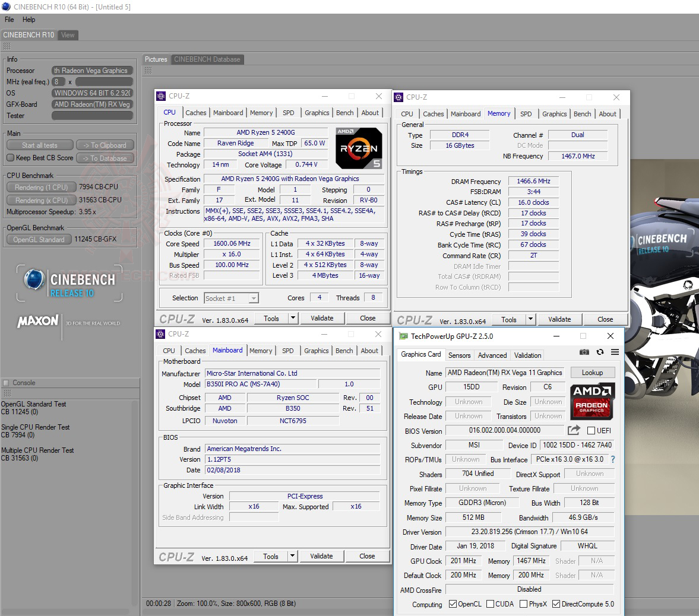Open Tools dropdown arrow in CPU-Z Memory window
This screenshot has width=699, height=616.
tap(530, 319)
